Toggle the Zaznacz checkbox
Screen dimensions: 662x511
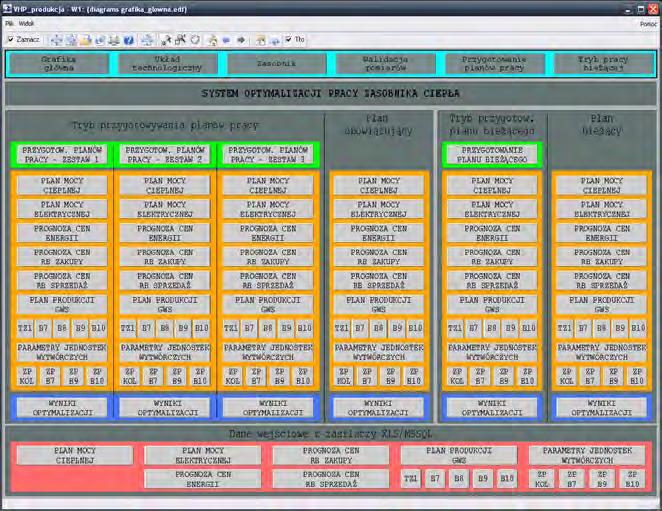click(x=11, y=39)
